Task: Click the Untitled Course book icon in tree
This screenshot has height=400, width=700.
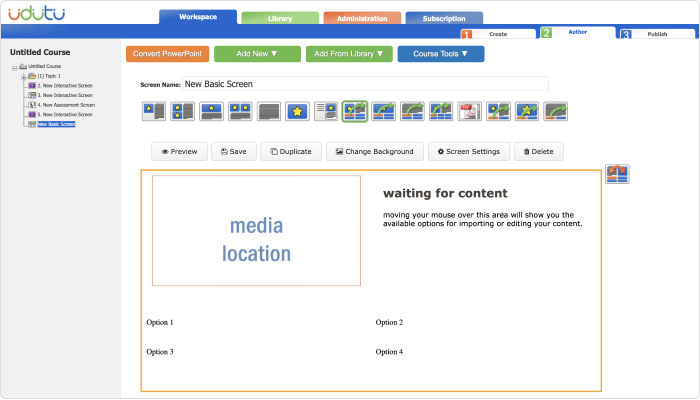Action: 23,67
